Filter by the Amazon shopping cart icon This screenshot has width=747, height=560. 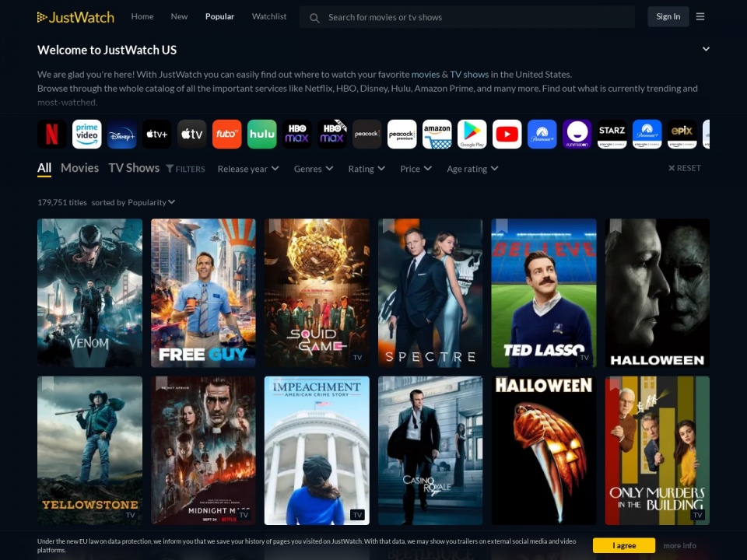click(x=437, y=135)
